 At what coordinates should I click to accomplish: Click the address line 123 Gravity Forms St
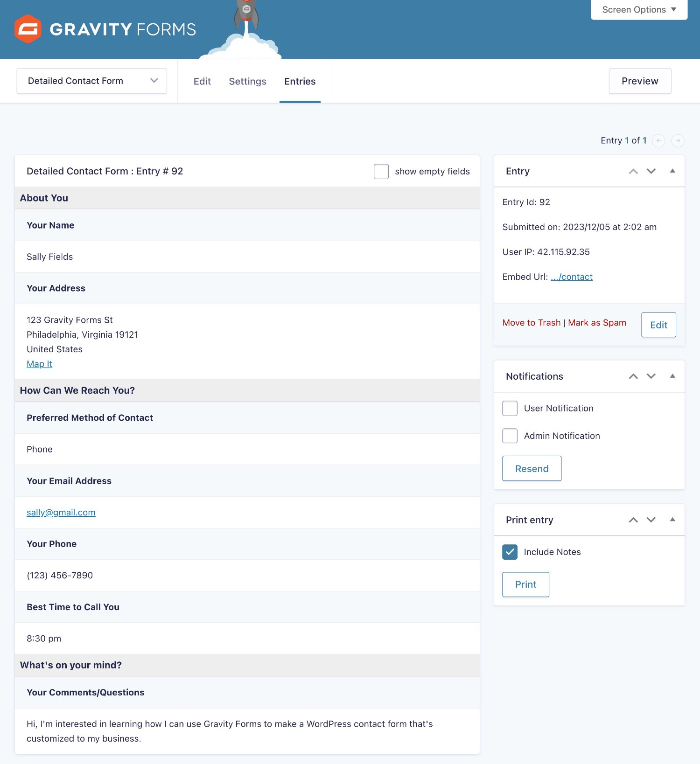coord(70,320)
